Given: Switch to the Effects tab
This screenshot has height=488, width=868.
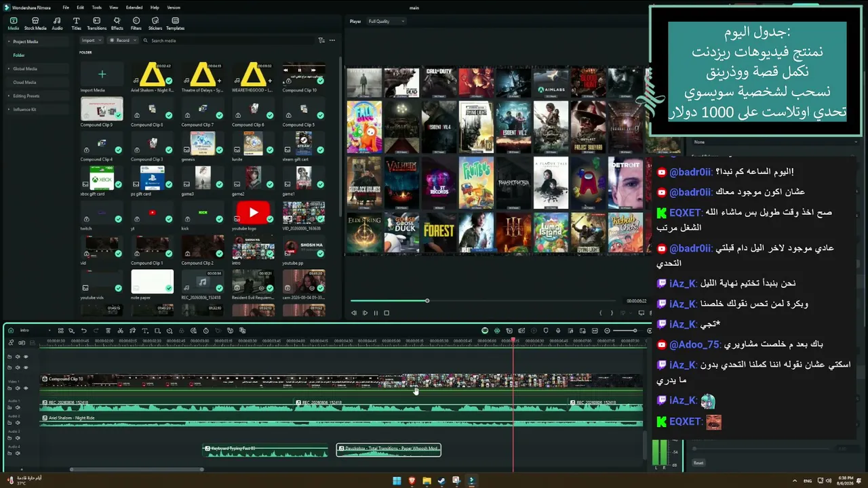Looking at the screenshot, I should pyautogui.click(x=117, y=24).
